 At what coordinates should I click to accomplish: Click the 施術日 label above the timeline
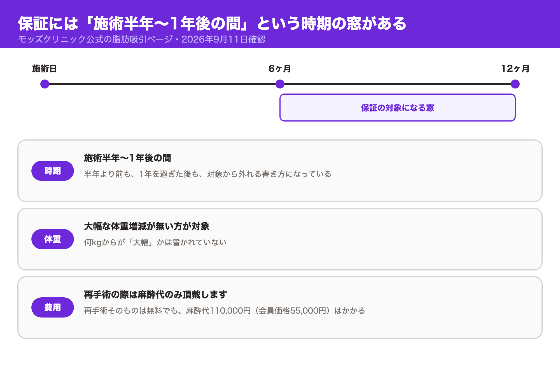coord(45,69)
